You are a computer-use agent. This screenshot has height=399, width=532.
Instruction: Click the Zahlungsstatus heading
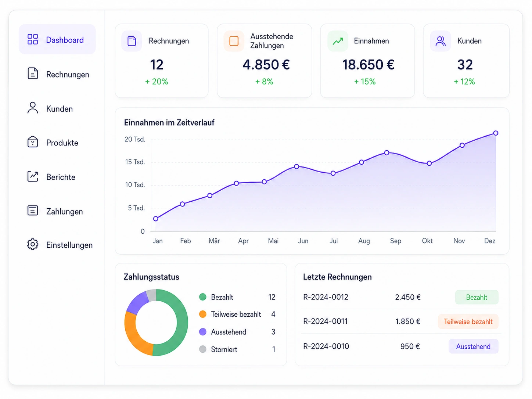click(x=151, y=277)
